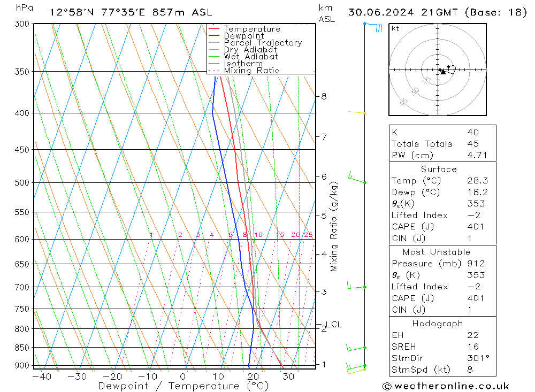Image resolution: width=535 pixels, height=392 pixels.
Task: Click the wind barb at 700 hPa
Action: (x=356, y=286)
